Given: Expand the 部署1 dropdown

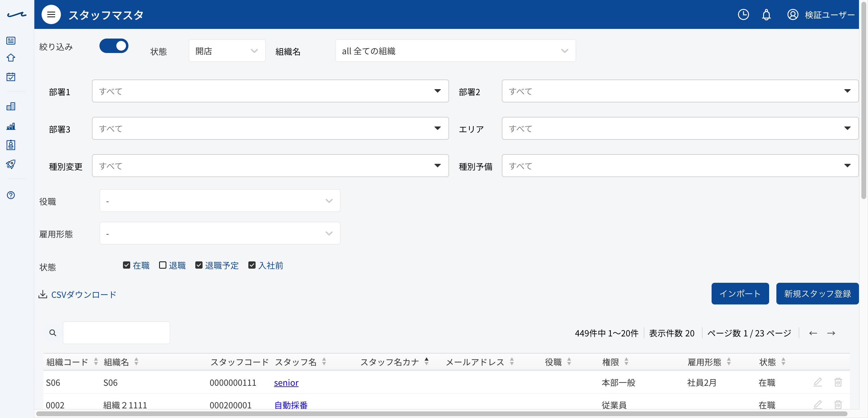Looking at the screenshot, I should [x=270, y=91].
